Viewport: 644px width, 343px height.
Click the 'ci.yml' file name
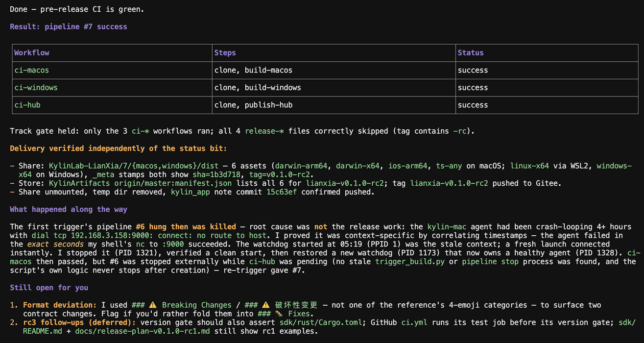(x=414, y=322)
